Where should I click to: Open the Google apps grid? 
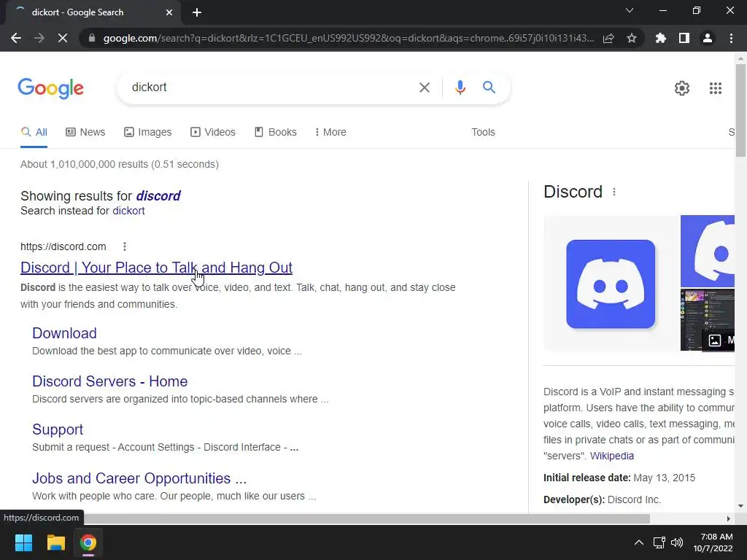click(x=716, y=88)
